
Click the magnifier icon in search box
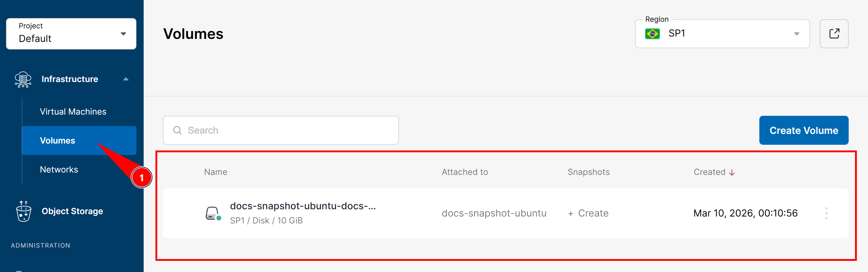tap(177, 130)
